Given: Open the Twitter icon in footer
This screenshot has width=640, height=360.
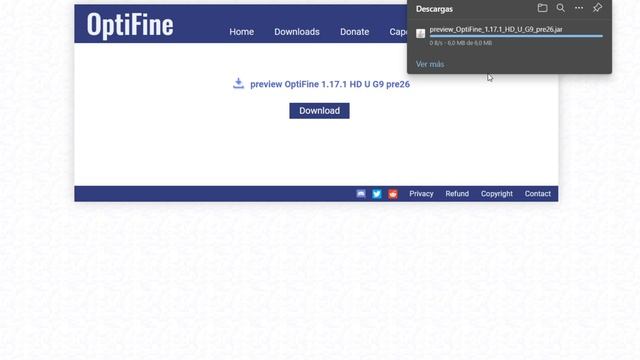Looking at the screenshot, I should pyautogui.click(x=377, y=194).
